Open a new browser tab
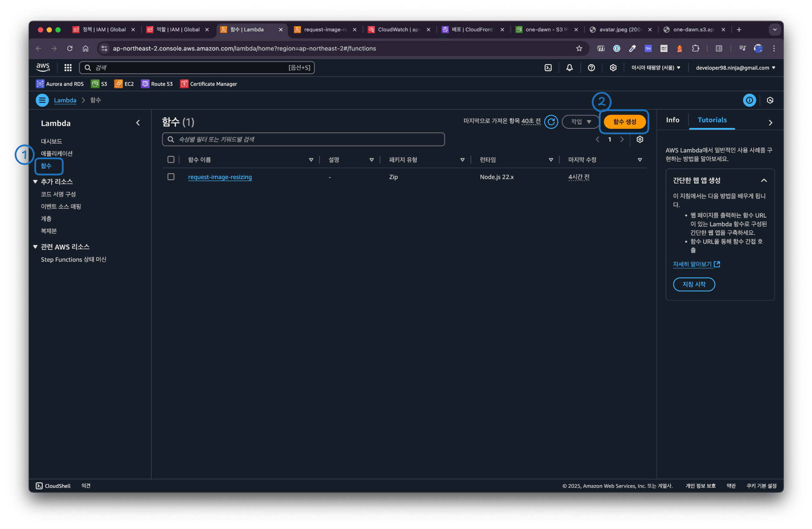This screenshot has height=529, width=812. click(x=739, y=30)
